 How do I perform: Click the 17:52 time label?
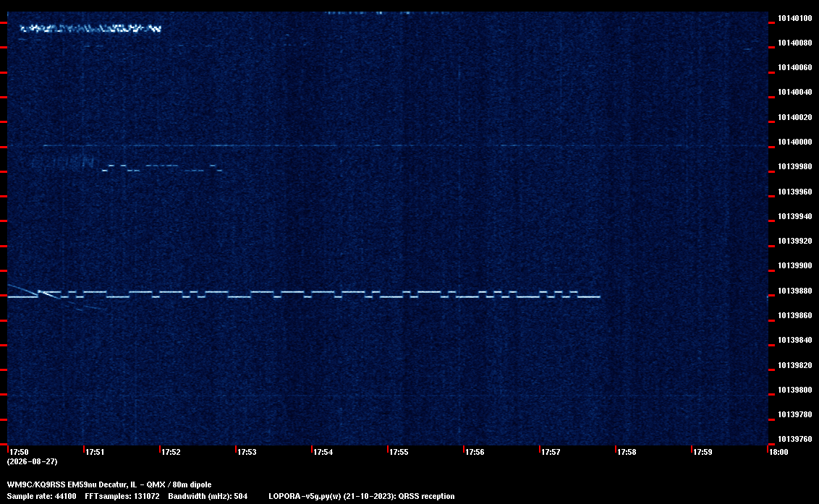click(171, 452)
